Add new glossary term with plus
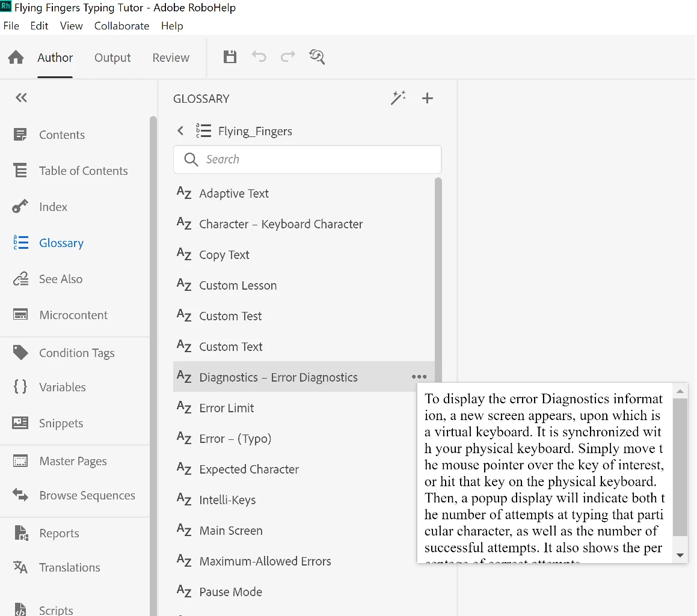The width and height of the screenshot is (697, 616). point(427,98)
